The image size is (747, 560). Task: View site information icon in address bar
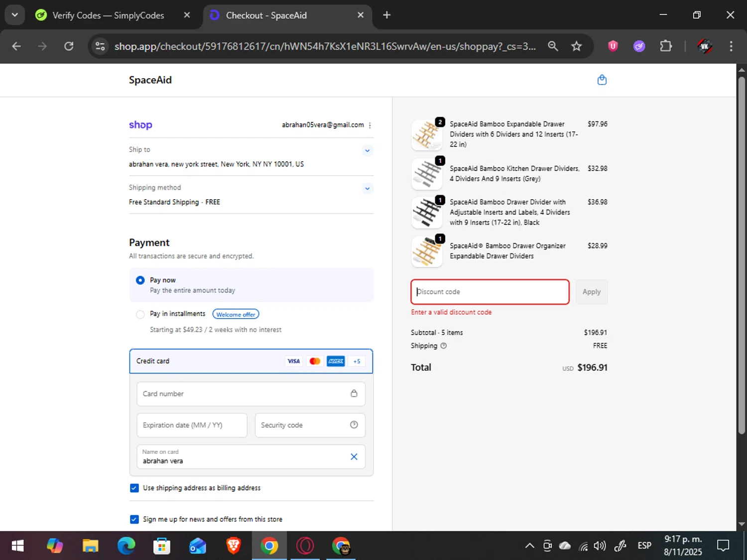[100, 46]
